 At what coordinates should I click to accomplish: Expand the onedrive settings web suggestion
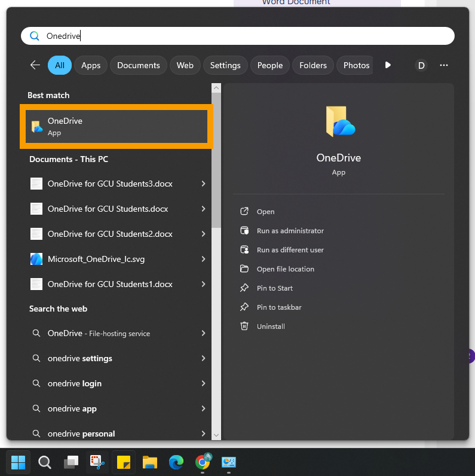point(203,358)
